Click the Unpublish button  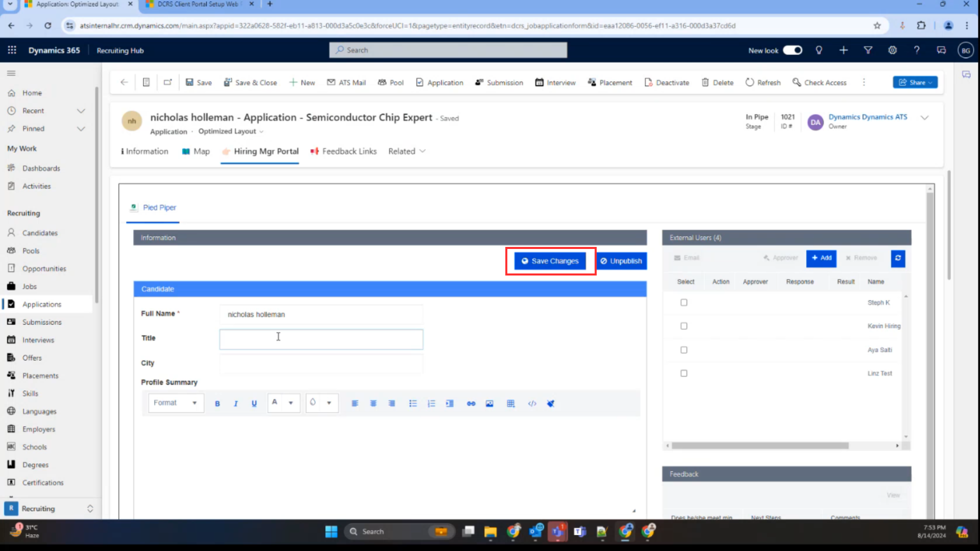coord(621,261)
